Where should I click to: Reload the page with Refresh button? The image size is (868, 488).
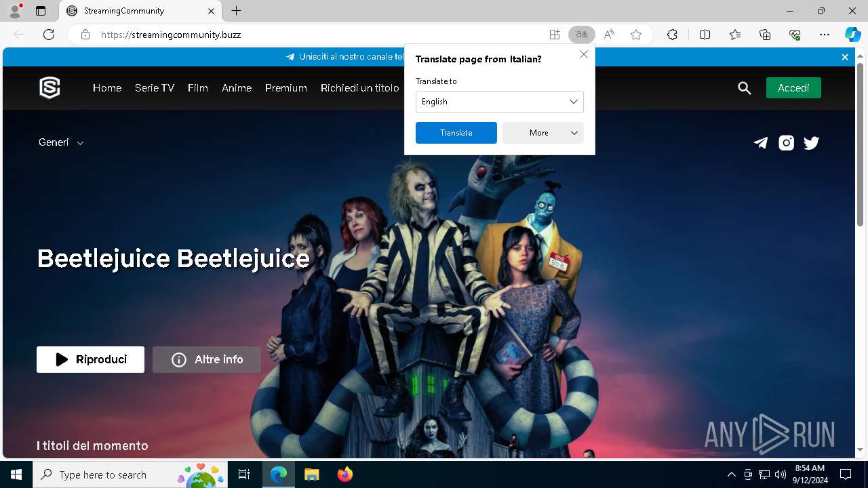click(x=49, y=35)
